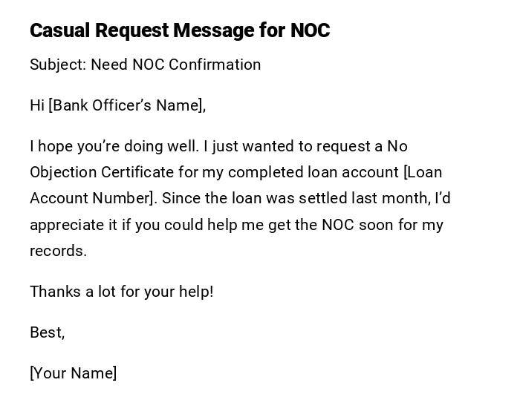Click the words "Objection Certificate"
The image size is (520, 420).
click(102, 172)
